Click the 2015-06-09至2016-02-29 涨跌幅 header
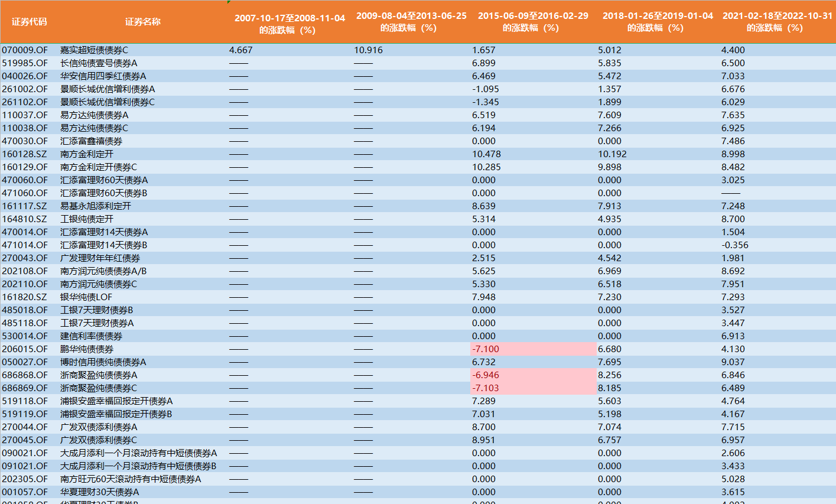The height and width of the screenshot is (504, 836). (533, 22)
